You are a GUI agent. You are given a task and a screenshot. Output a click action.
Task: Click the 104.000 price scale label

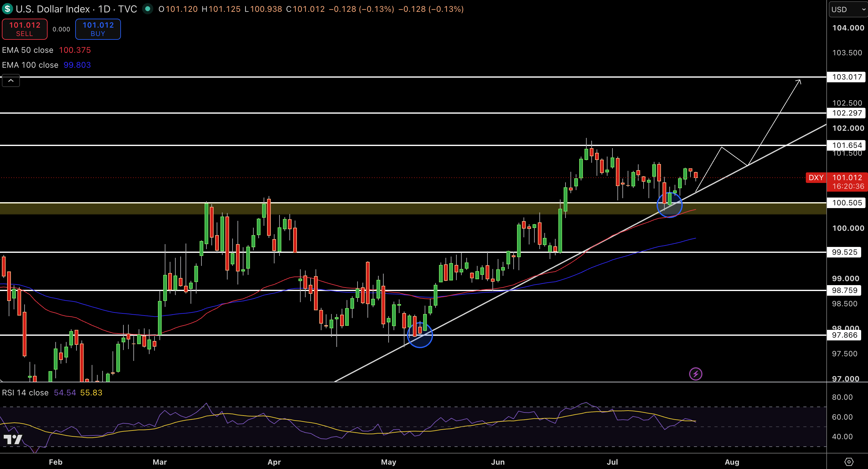(x=848, y=28)
